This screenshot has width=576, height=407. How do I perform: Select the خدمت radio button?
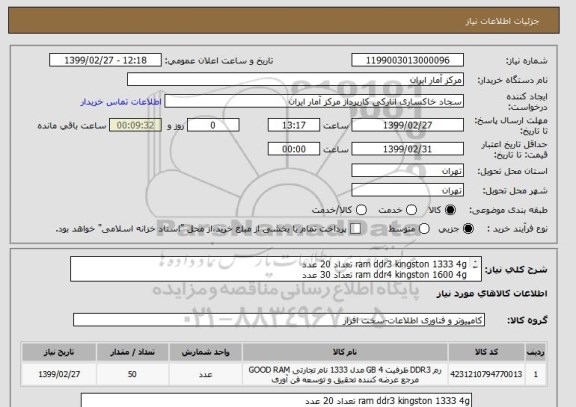click(x=411, y=210)
